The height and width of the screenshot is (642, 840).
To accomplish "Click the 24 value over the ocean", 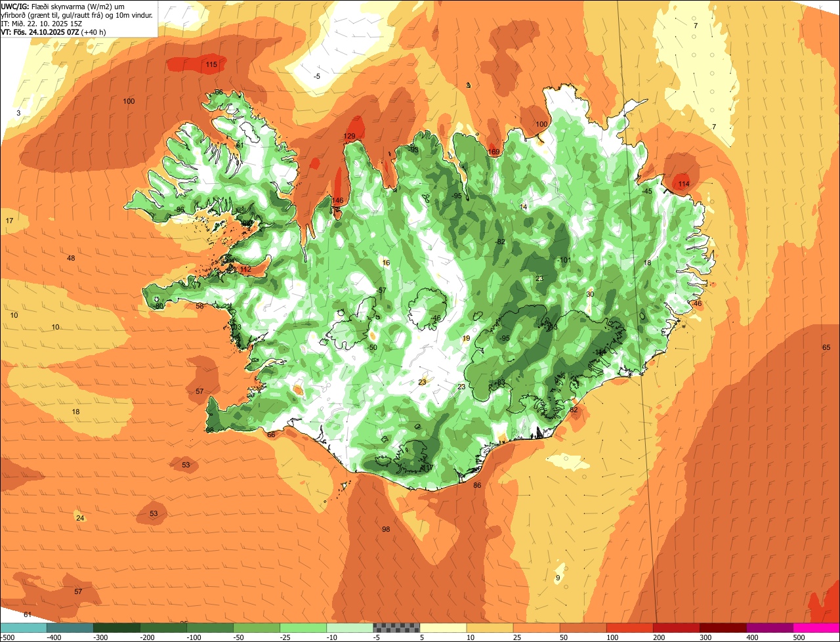I will pos(80,518).
